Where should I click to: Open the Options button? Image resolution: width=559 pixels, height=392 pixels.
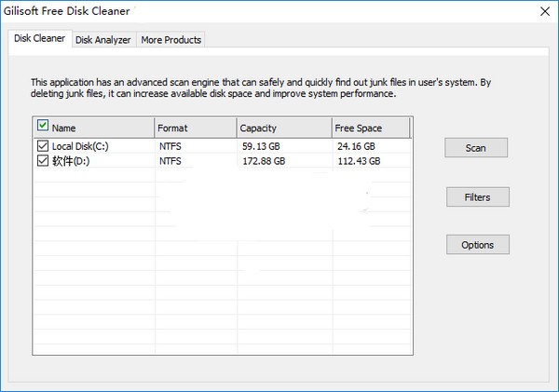[477, 245]
